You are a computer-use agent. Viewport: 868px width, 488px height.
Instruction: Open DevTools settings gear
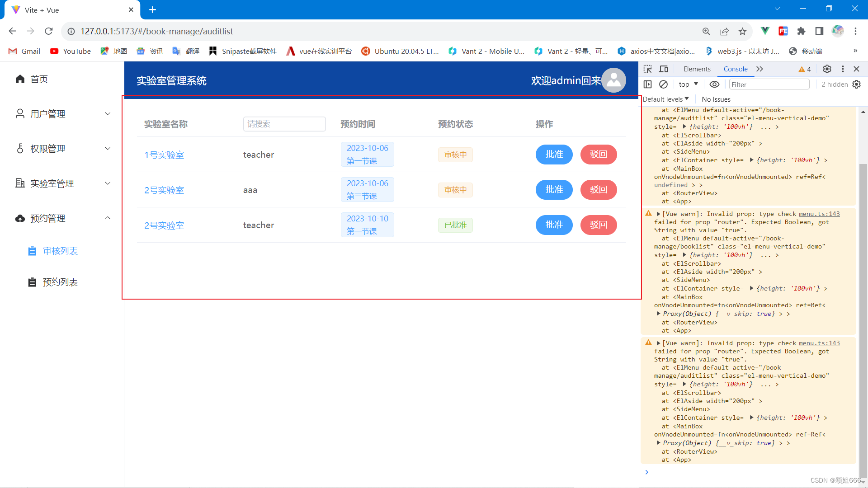coord(827,69)
